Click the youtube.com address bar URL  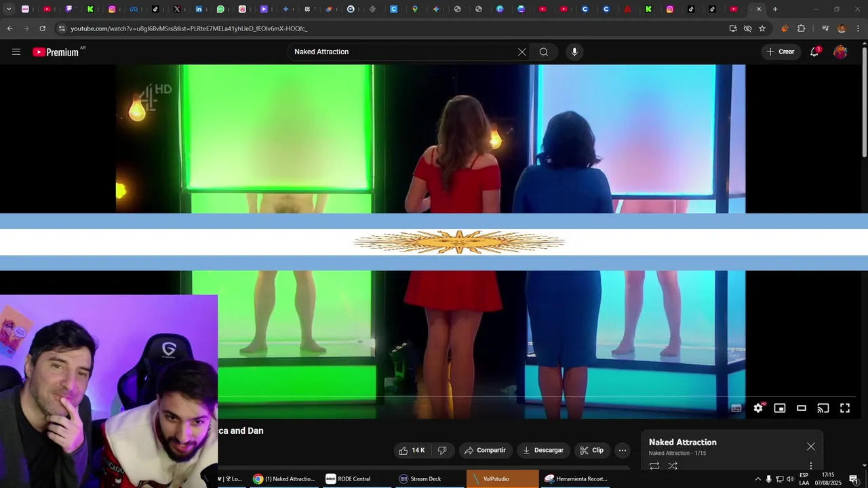click(189, 28)
